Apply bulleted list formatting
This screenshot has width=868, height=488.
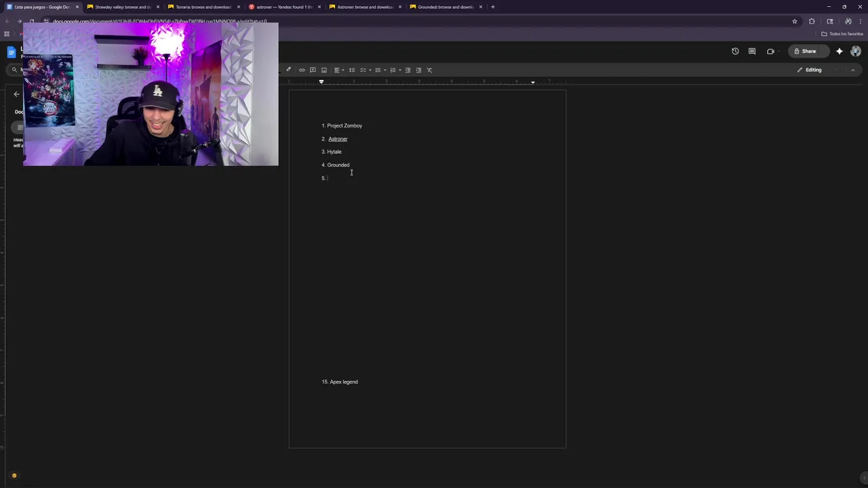pos(378,70)
